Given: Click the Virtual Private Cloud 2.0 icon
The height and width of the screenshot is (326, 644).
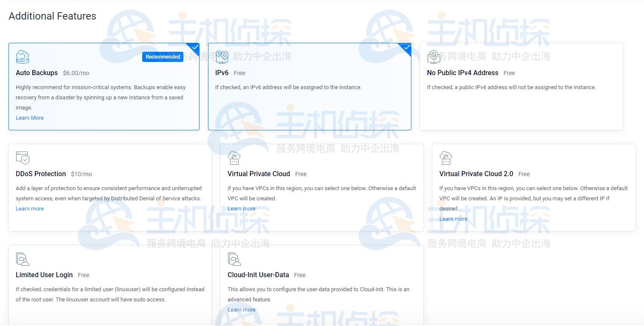Looking at the screenshot, I should click(x=446, y=157).
